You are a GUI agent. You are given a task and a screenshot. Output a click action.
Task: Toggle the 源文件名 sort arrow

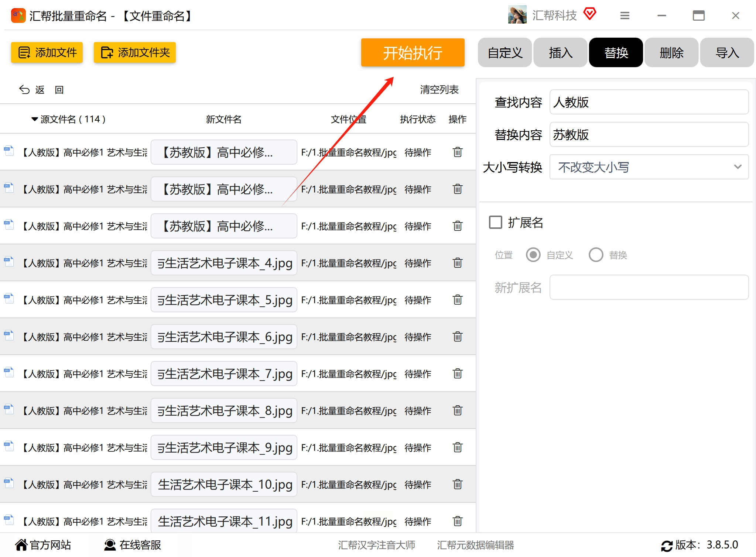pyautogui.click(x=34, y=119)
